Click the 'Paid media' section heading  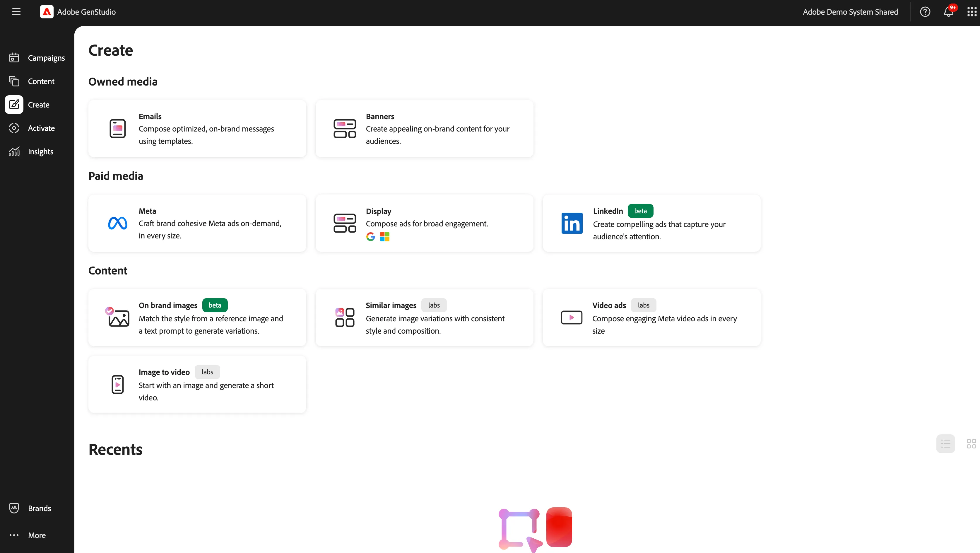point(116,176)
